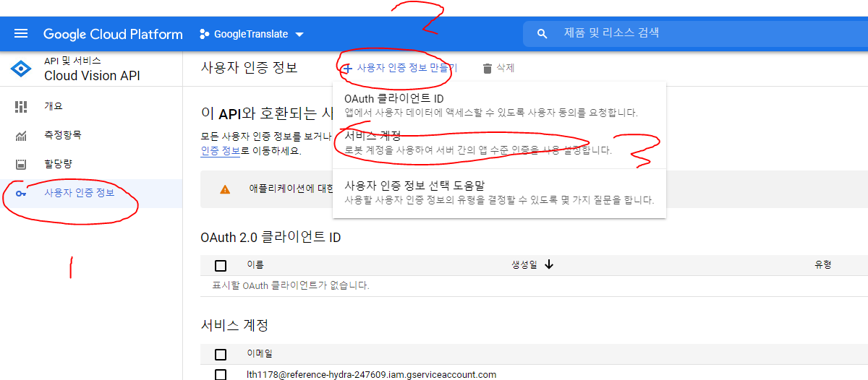Click the 삭제 button text

click(x=506, y=68)
